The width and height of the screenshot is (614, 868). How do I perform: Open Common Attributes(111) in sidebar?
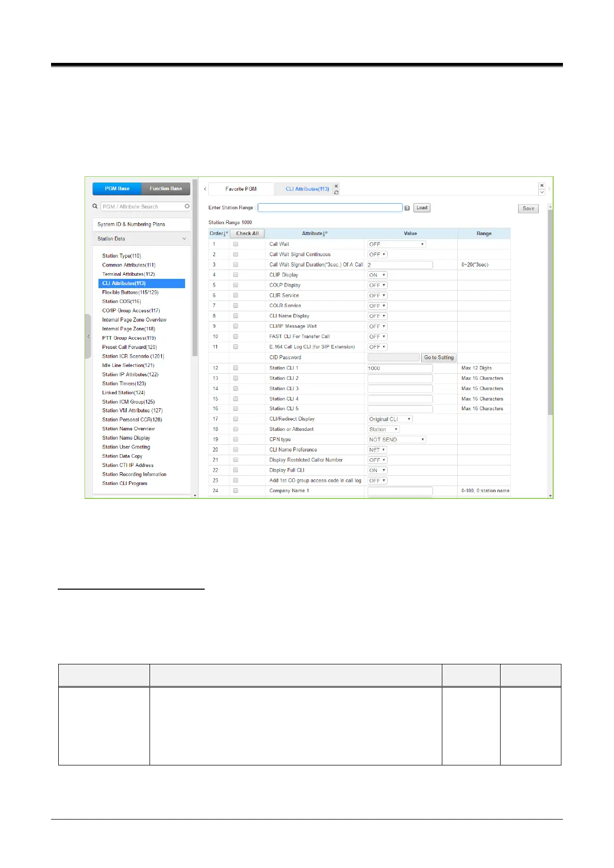(x=129, y=265)
